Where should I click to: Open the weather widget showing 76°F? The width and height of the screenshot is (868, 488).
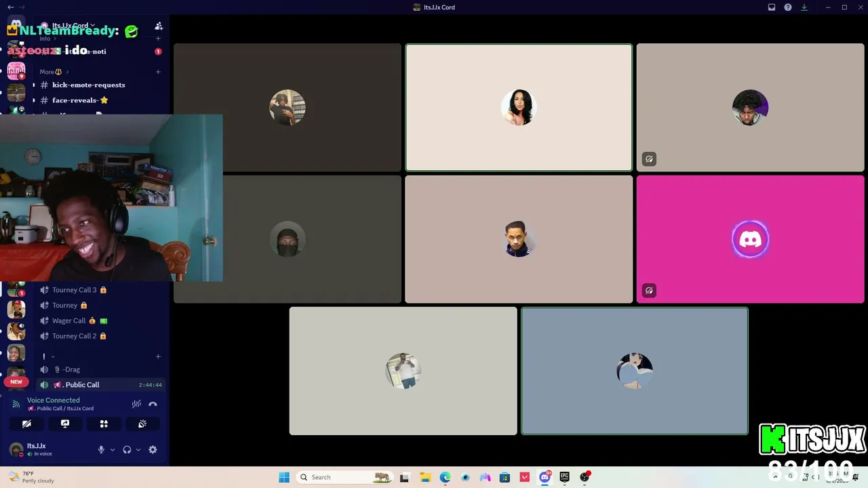click(31, 477)
